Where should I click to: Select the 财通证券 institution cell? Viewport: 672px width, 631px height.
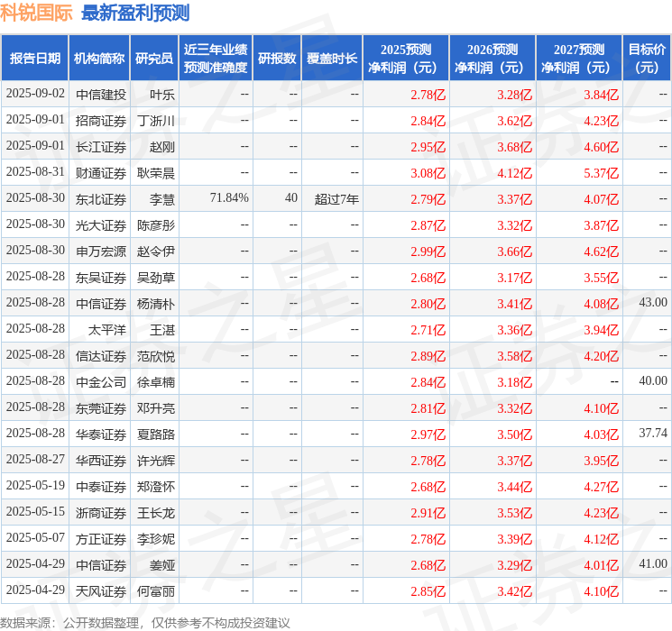[x=101, y=173]
